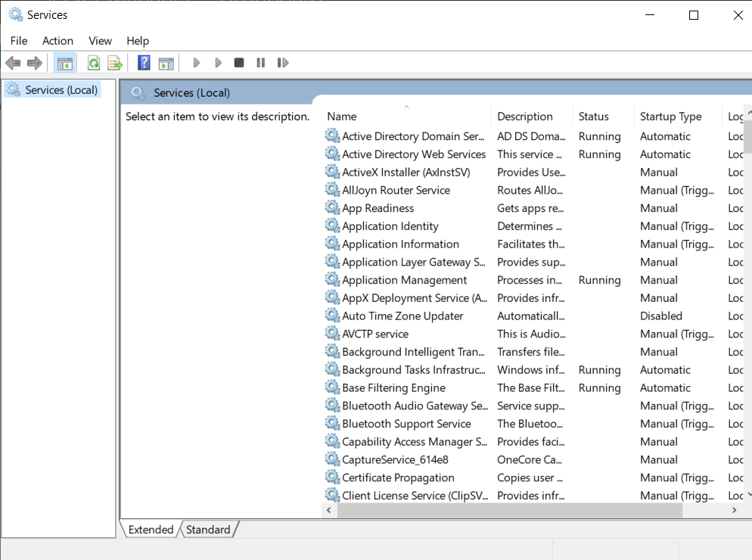Click the Back arrow toolbar icon

[13, 63]
